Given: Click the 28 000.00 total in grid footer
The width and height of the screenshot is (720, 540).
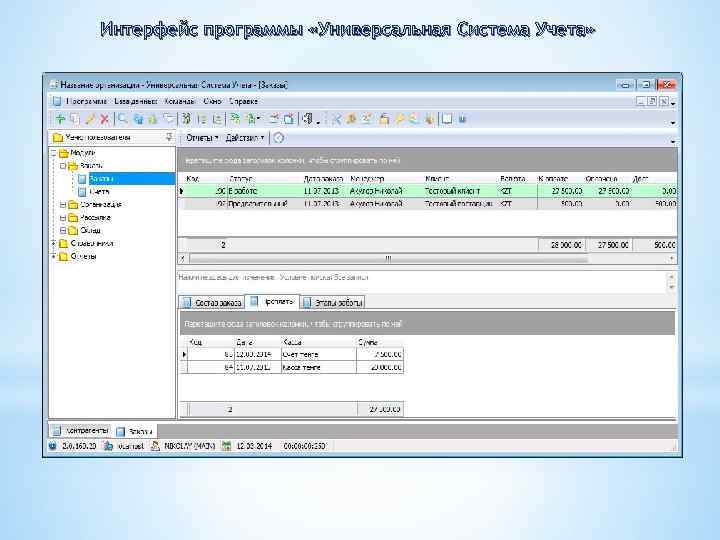Looking at the screenshot, I should [562, 245].
